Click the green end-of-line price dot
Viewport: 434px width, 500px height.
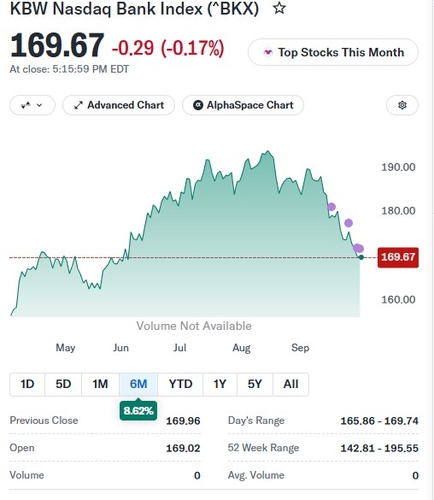[361, 257]
